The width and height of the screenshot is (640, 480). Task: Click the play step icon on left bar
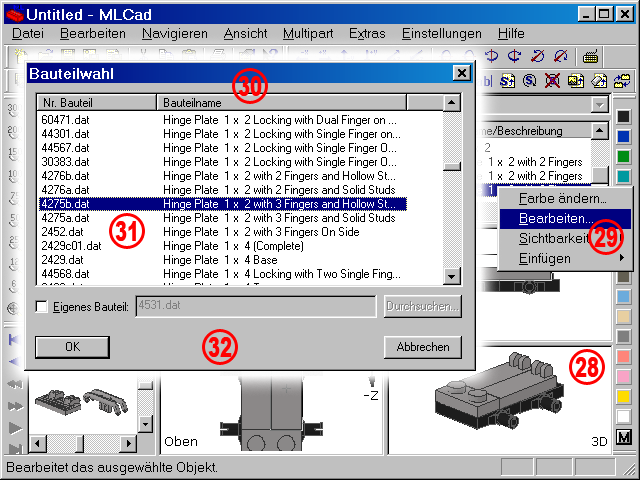point(15,428)
